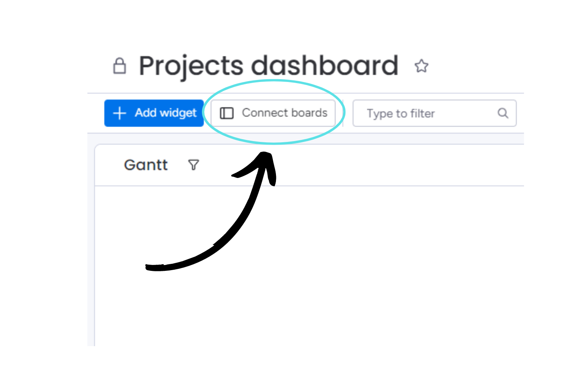
Task: Click the padlock icon beside the dashboard title
Action: click(x=120, y=65)
